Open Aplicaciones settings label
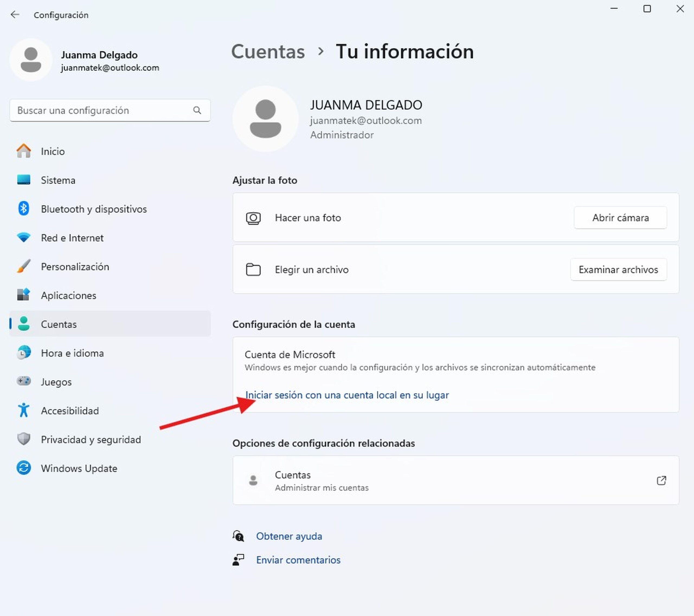The height and width of the screenshot is (616, 694). click(69, 295)
